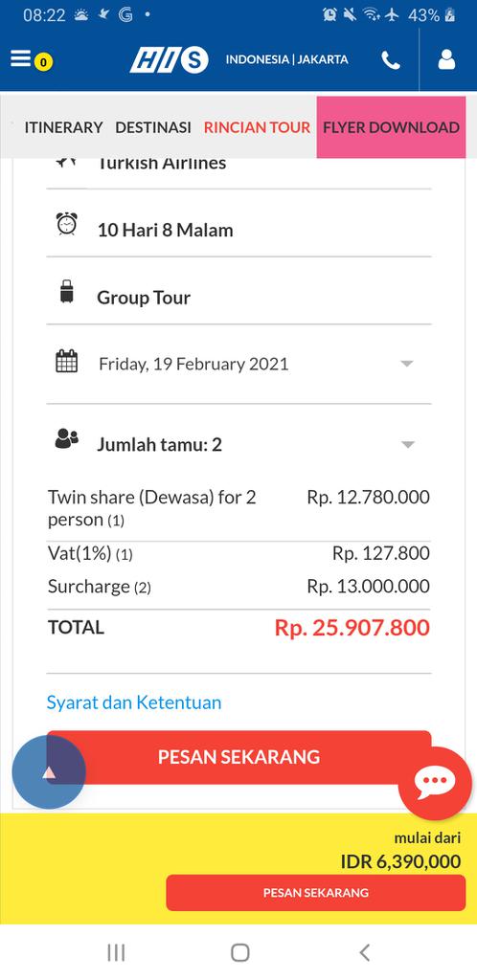
Task: Click the calendar icon beside the date
Action: [x=67, y=361]
